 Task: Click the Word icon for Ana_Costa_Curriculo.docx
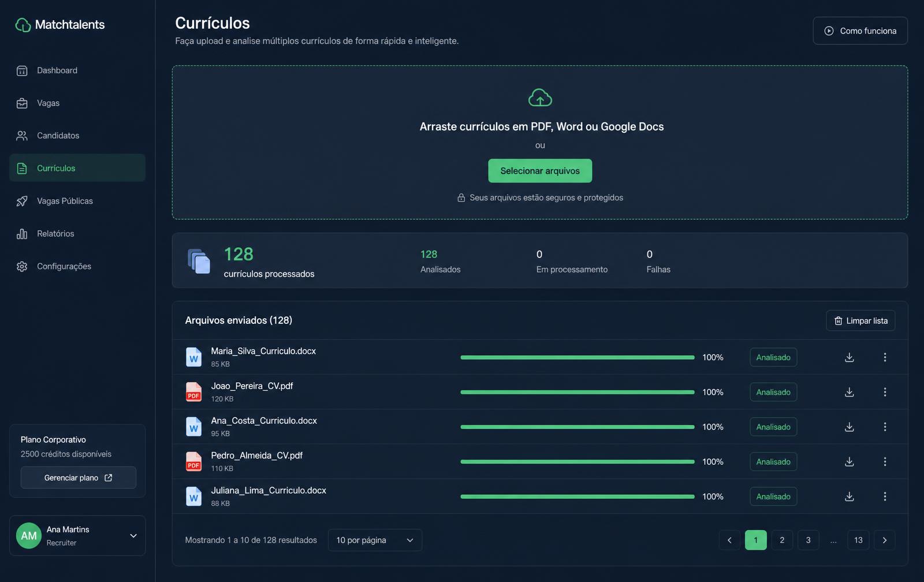click(x=193, y=427)
